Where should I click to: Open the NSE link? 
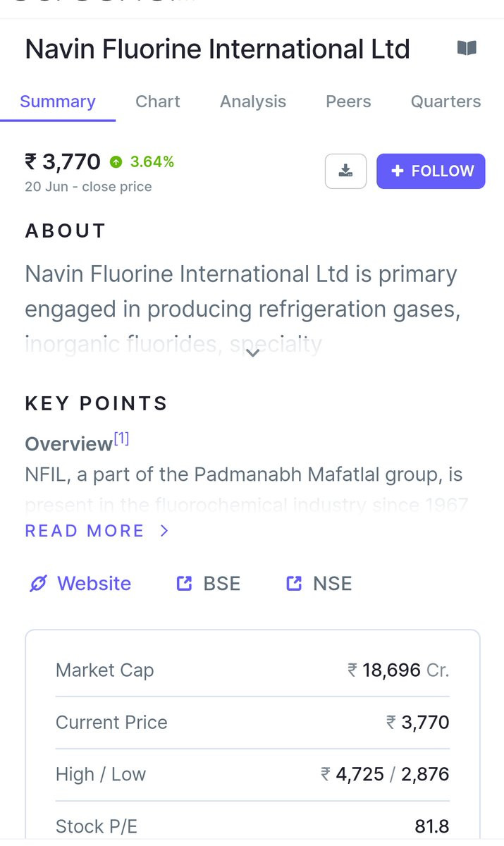332,584
